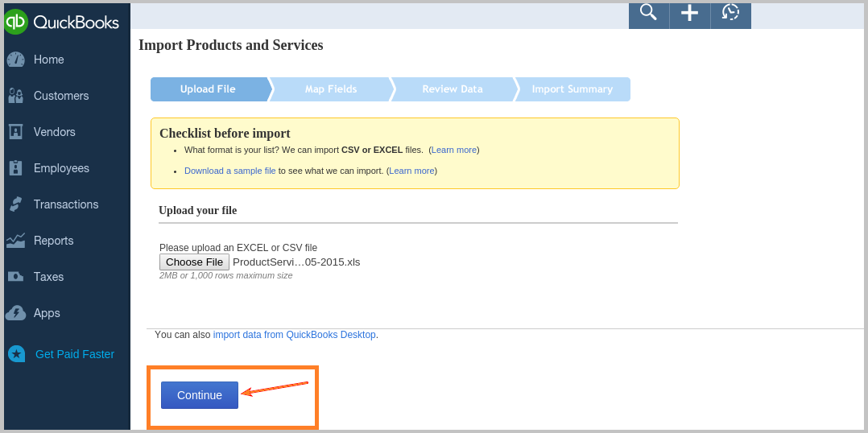868x433 pixels.
Task: Open Apps section
Action: pos(47,313)
